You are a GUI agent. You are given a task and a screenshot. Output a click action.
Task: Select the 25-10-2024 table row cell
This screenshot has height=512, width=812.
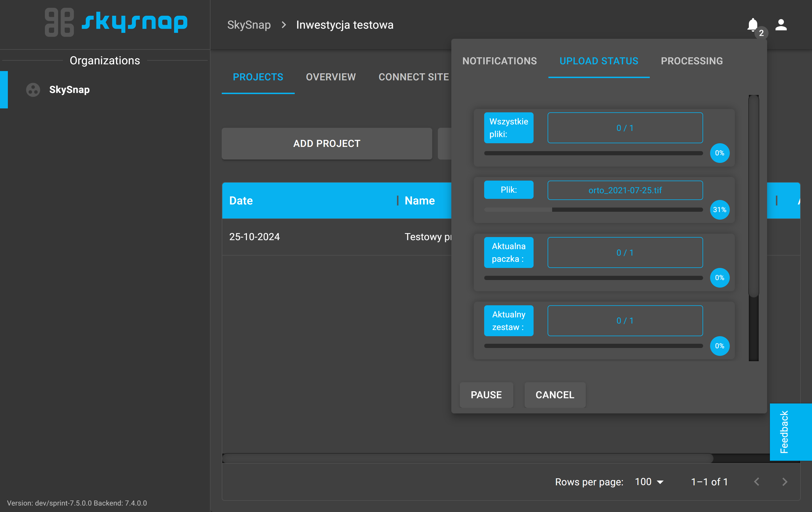[x=254, y=237]
